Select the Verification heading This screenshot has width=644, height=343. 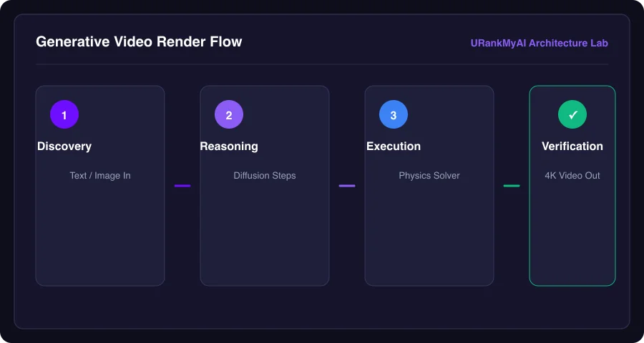tap(572, 146)
